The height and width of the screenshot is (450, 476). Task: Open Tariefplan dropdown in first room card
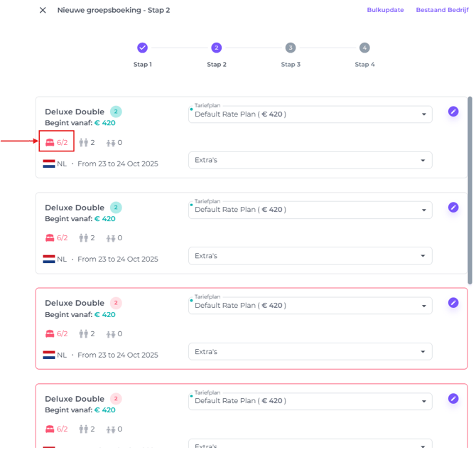[x=310, y=114]
